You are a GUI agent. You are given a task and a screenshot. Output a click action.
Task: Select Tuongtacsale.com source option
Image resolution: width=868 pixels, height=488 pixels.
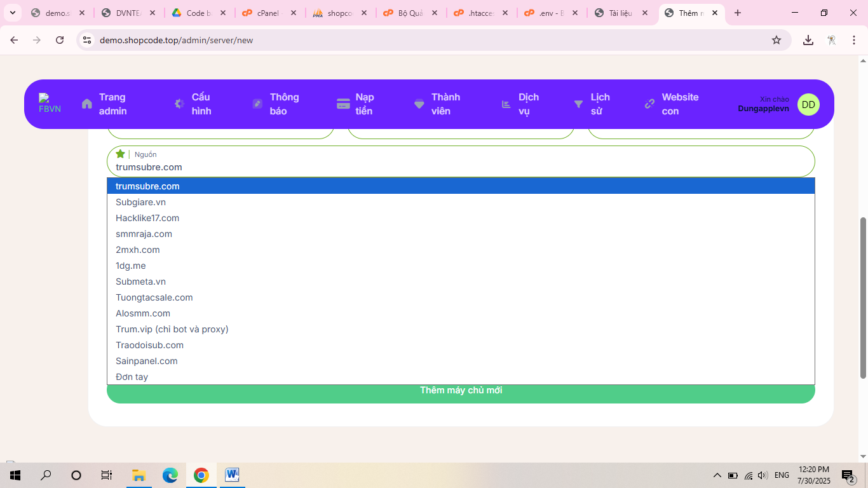[461, 297]
